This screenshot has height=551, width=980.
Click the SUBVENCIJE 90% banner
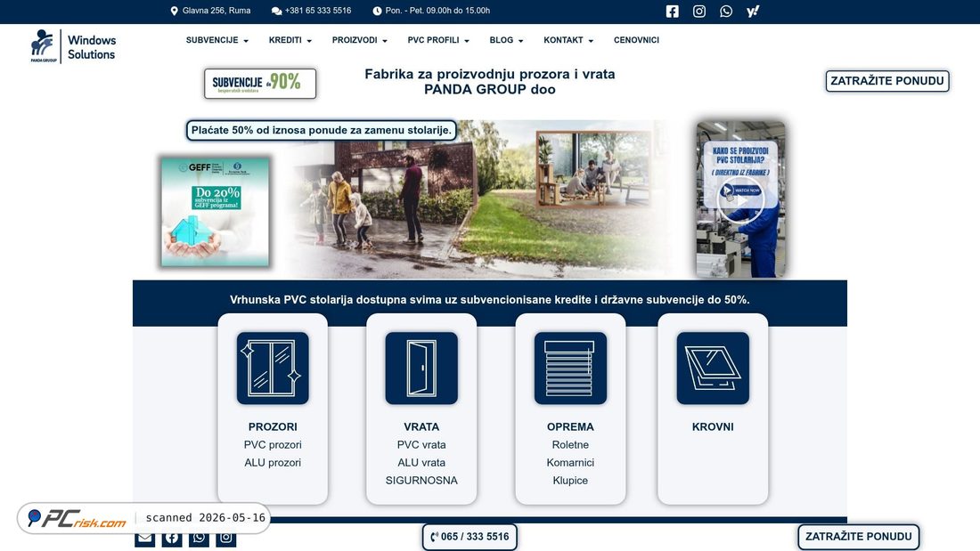260,83
